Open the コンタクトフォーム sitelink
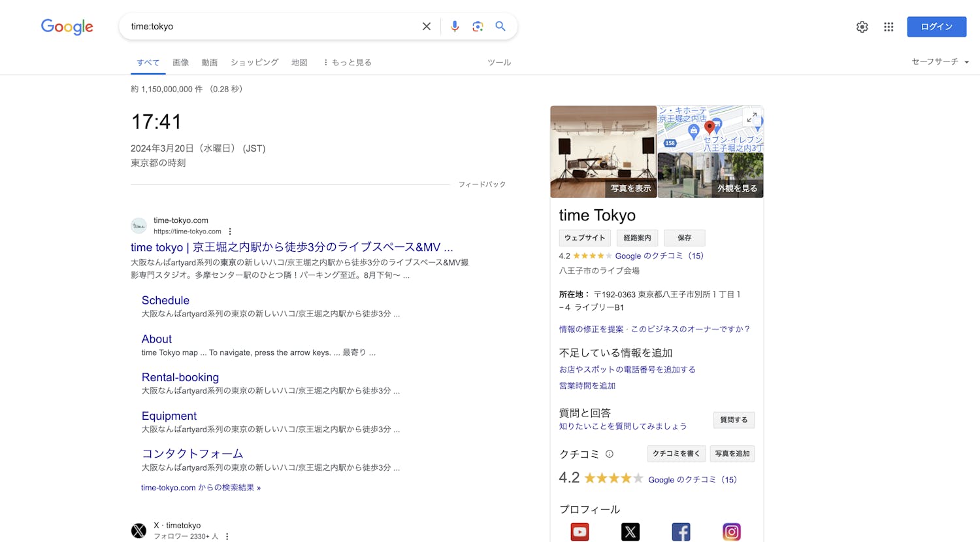 193,454
